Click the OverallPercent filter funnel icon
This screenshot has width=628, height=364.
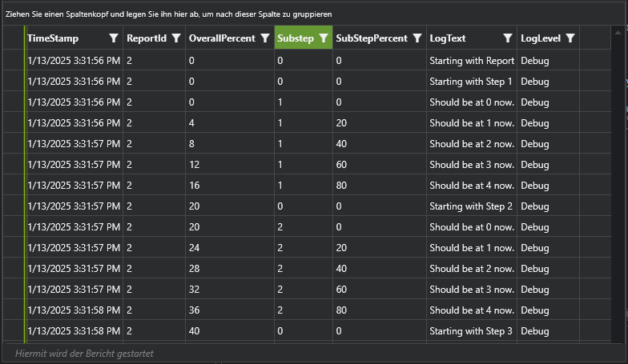coord(265,38)
